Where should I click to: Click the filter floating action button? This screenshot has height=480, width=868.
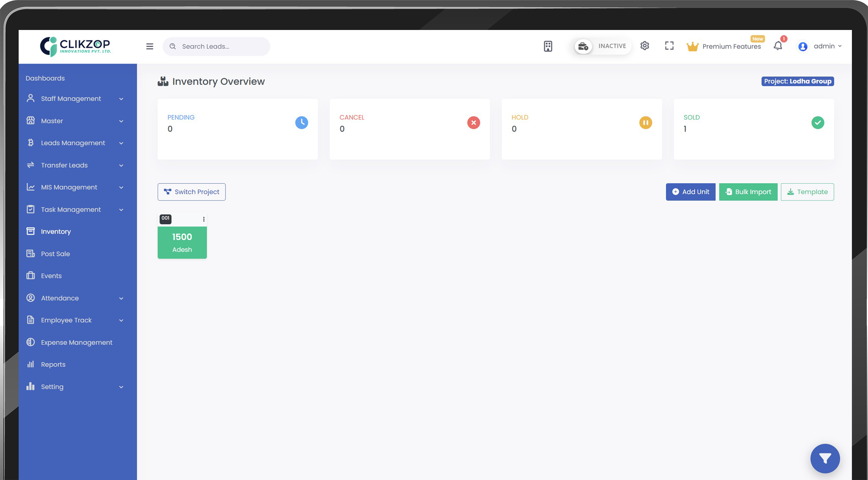(x=825, y=458)
